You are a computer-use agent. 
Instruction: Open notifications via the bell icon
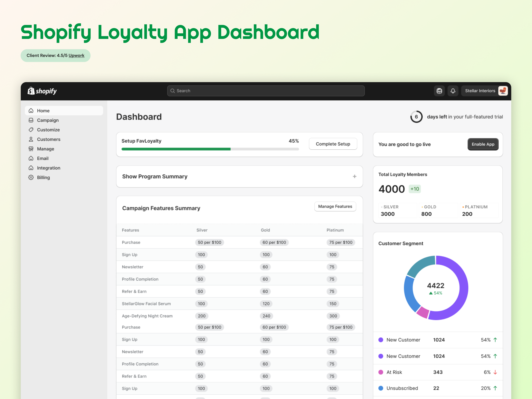(x=453, y=91)
